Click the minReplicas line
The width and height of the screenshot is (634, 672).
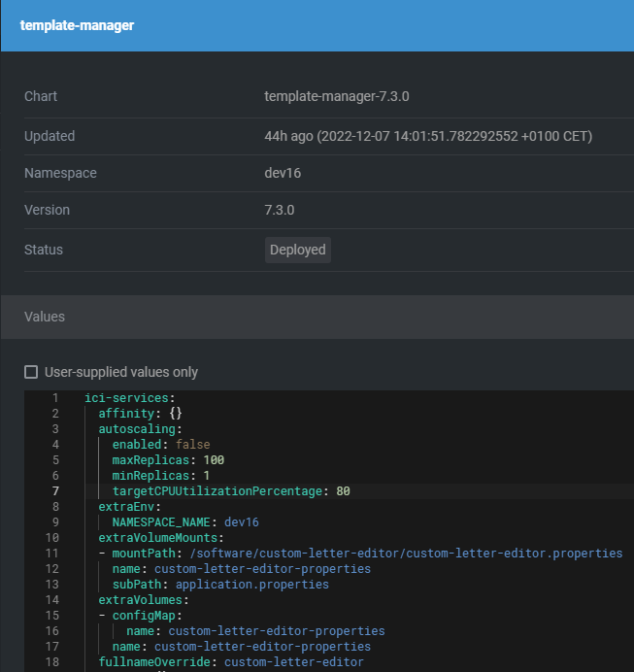pos(161,476)
